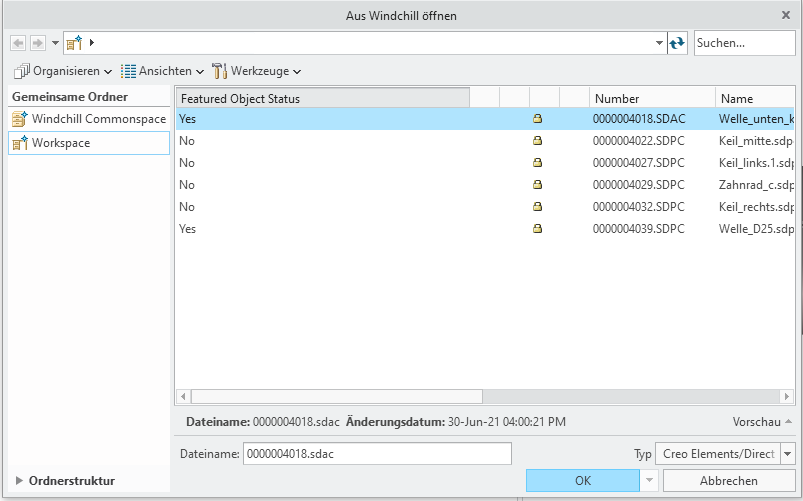
Task: Click workspace icon in the address bar
Action: pos(75,43)
